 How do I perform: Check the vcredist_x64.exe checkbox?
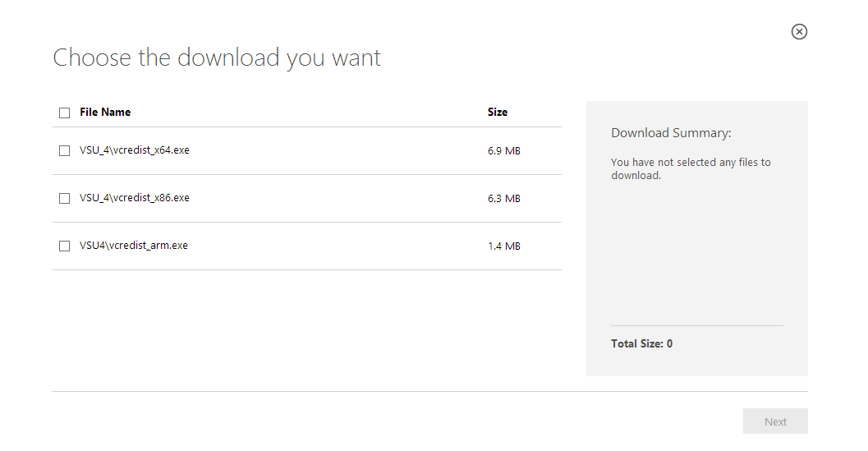pos(64,150)
